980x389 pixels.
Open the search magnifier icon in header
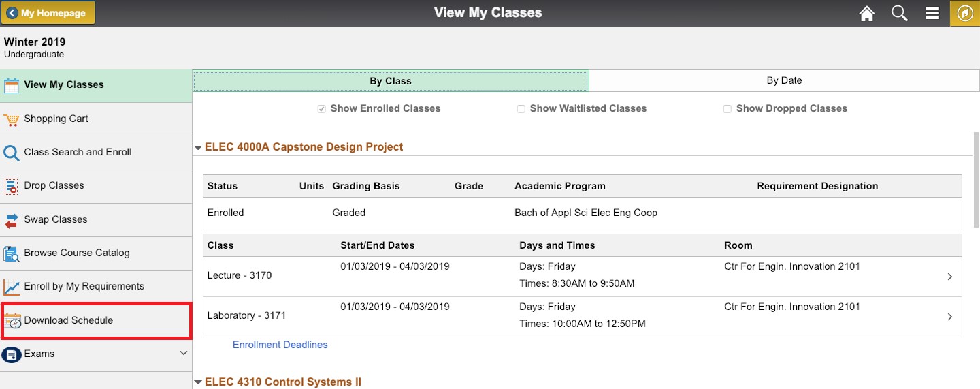(x=900, y=14)
